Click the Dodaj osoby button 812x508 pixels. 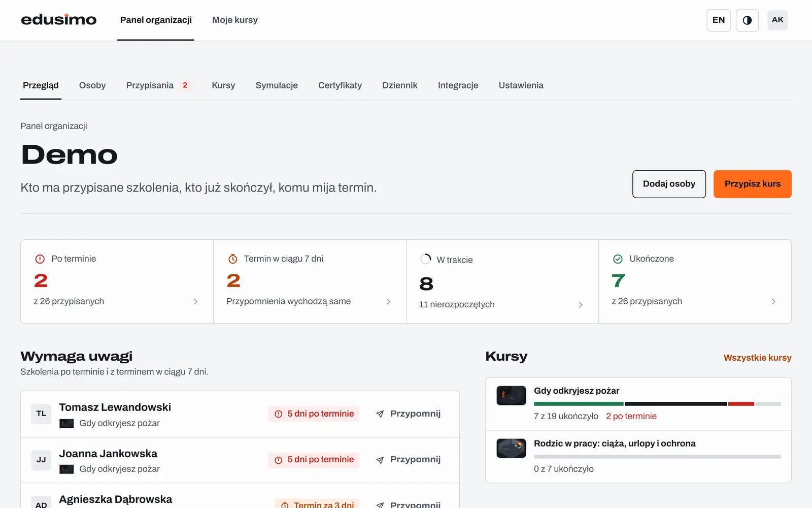coord(669,184)
